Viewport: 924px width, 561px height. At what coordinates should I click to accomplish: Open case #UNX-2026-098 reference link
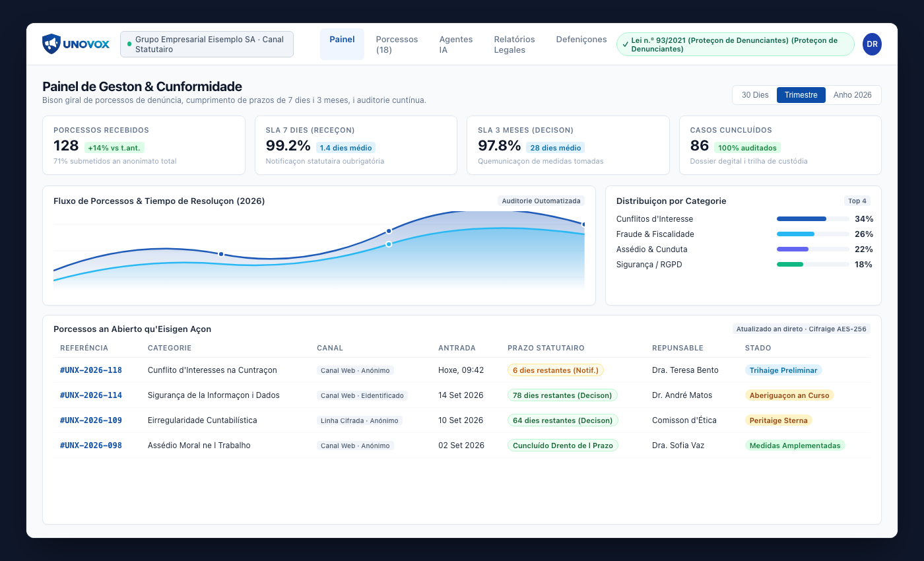click(91, 445)
